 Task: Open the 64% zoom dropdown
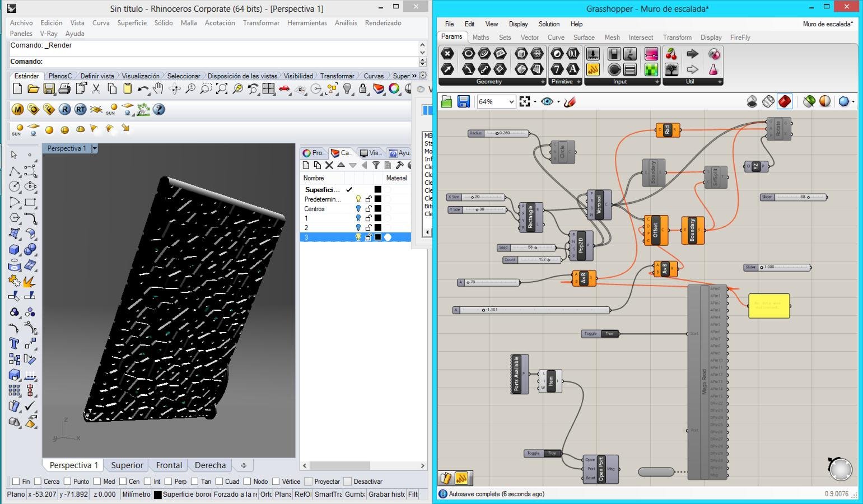(511, 101)
